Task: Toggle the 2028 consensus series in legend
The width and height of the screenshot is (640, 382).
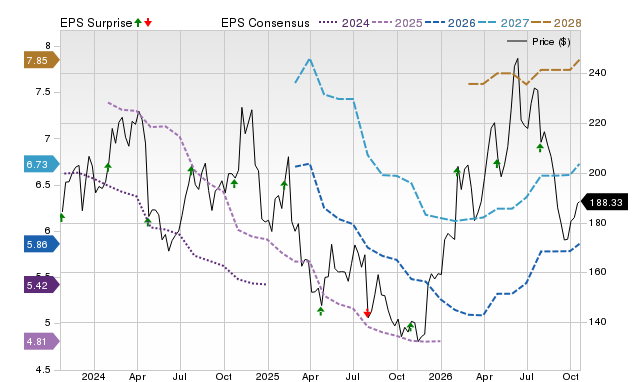Action: [556, 23]
